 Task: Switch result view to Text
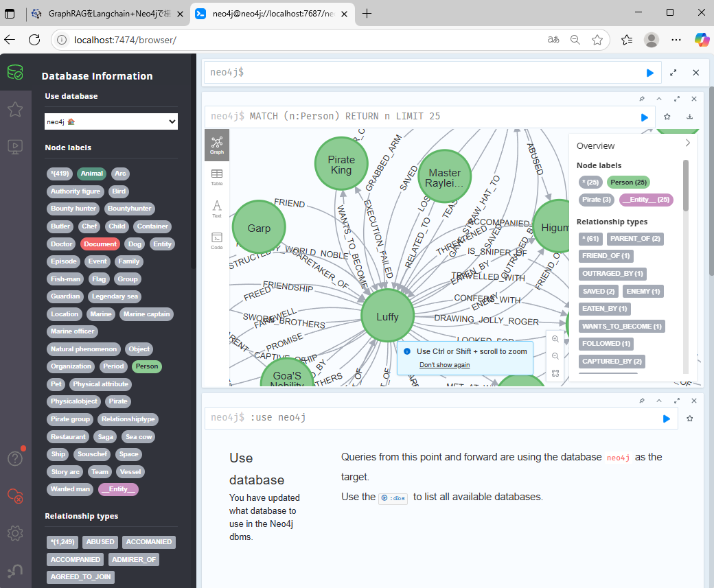click(217, 209)
